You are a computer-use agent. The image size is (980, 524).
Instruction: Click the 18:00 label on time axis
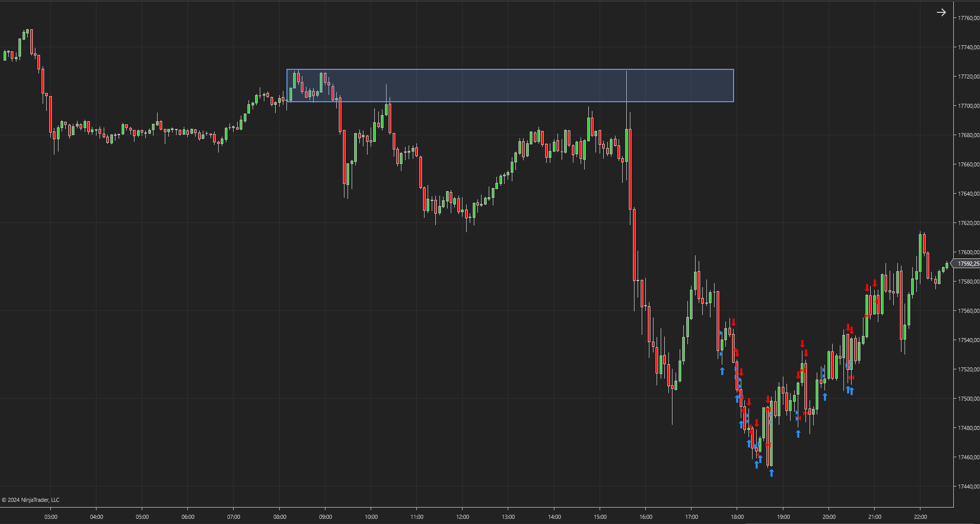737,517
